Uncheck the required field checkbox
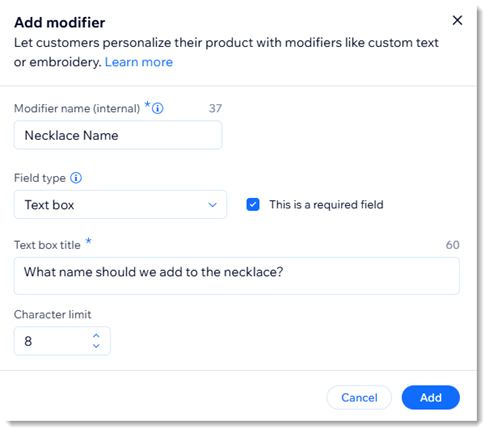This screenshot has height=433, width=489. [253, 205]
